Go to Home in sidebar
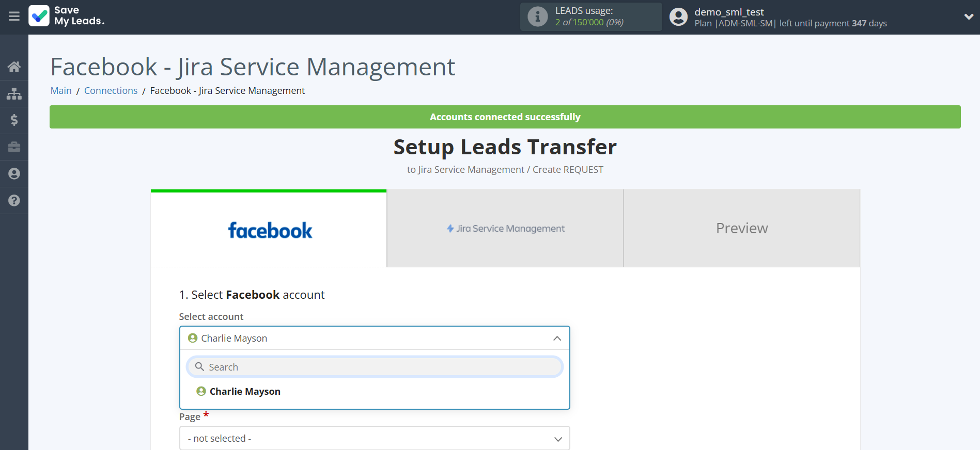The height and width of the screenshot is (450, 980). tap(14, 67)
